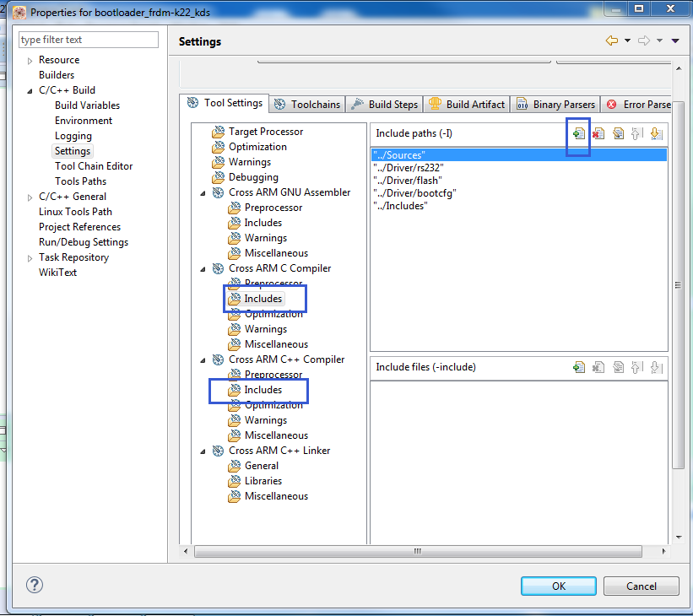
Task: Open the Back history dropdown arrow
Action: pos(627,41)
